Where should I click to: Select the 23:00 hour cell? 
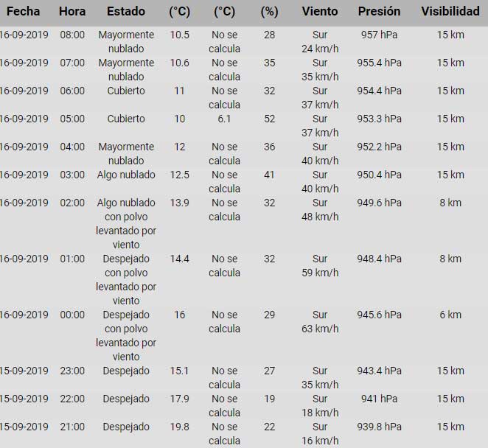click(x=72, y=371)
